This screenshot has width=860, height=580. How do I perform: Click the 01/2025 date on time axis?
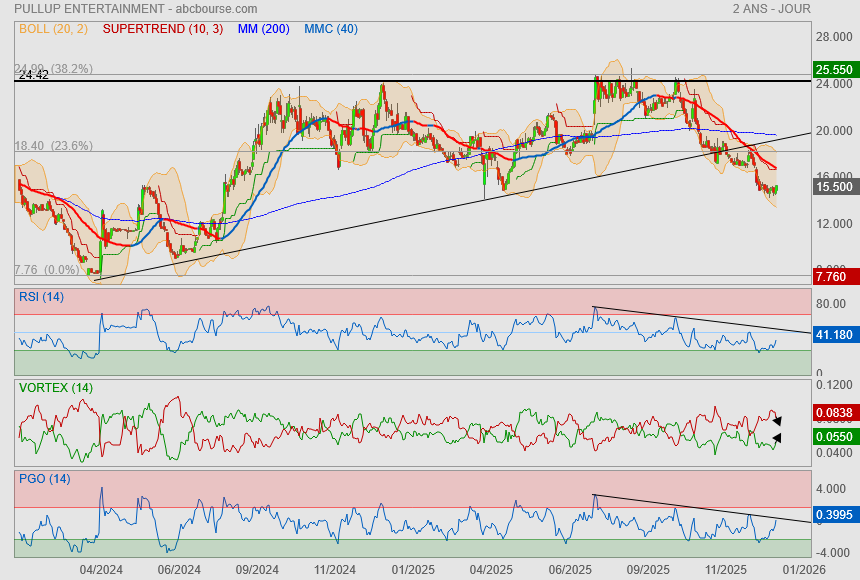(411, 569)
